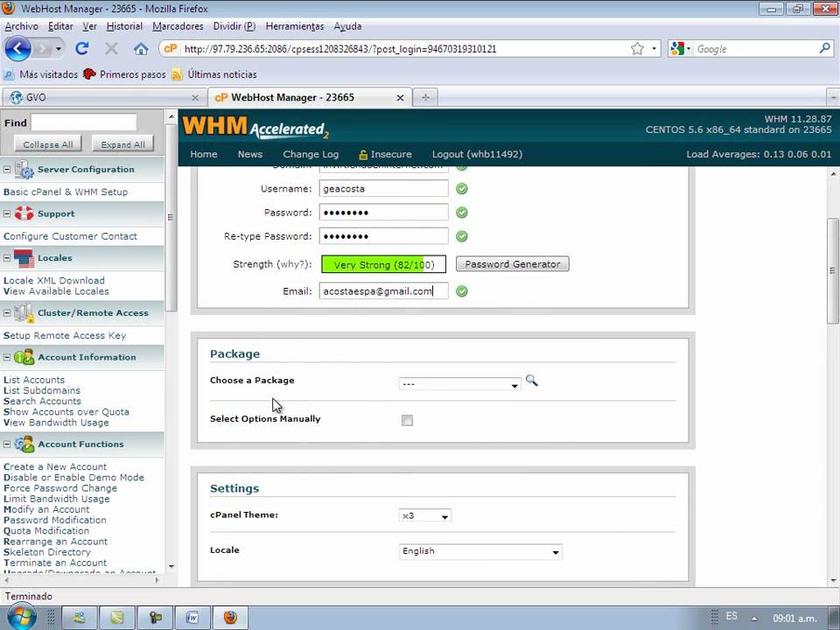This screenshot has width=840, height=630.
Task: Collapse the Account Functions minus toggle
Action: tap(7, 444)
